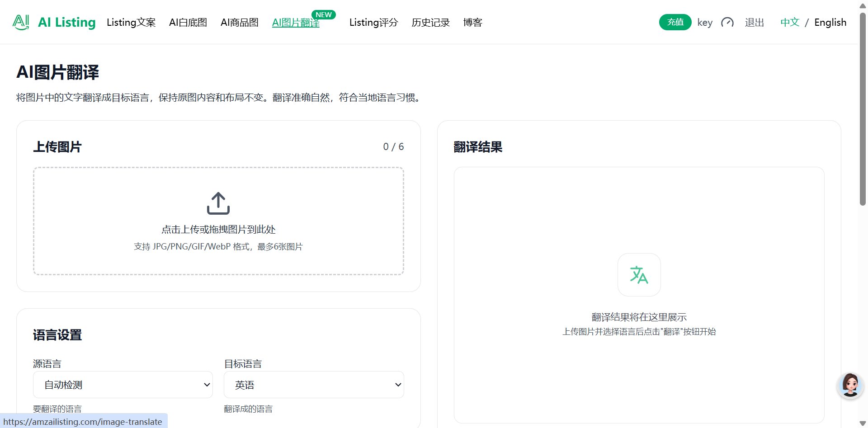Click the page's vertical scrollbar thumb
This screenshot has width=868, height=428.
tap(863, 108)
